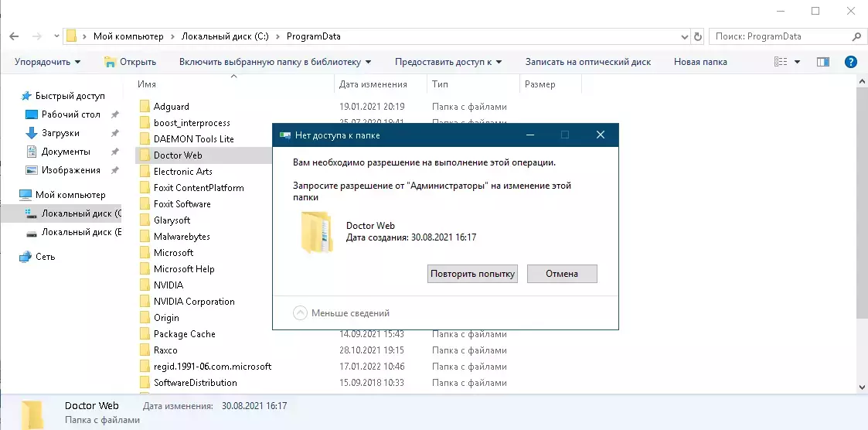The height and width of the screenshot is (430, 868).
Task: Sort by the Имя column header
Action: tap(147, 84)
